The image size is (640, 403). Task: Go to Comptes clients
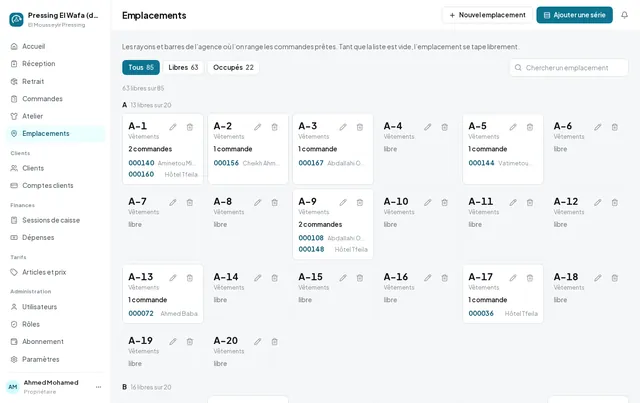55,185
